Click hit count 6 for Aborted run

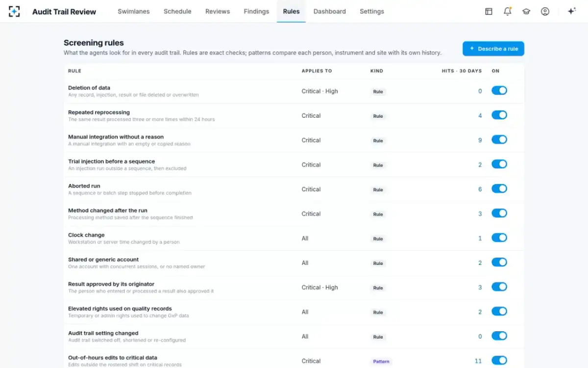tap(480, 189)
